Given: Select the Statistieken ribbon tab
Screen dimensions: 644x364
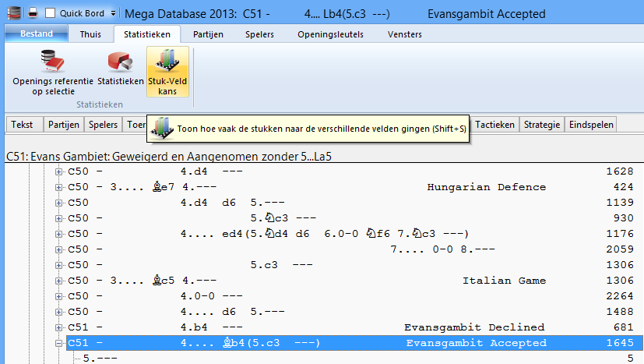Looking at the screenshot, I should click(x=147, y=34).
